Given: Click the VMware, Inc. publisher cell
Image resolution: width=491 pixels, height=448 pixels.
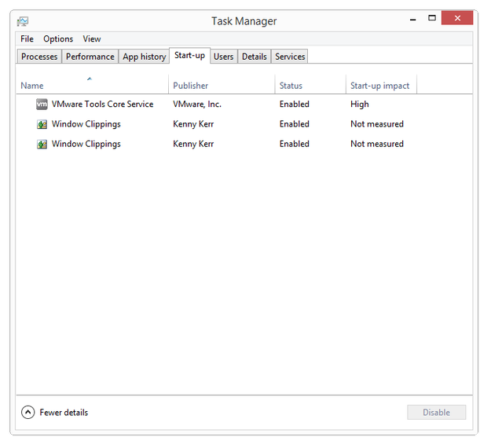Looking at the screenshot, I should click(197, 105).
